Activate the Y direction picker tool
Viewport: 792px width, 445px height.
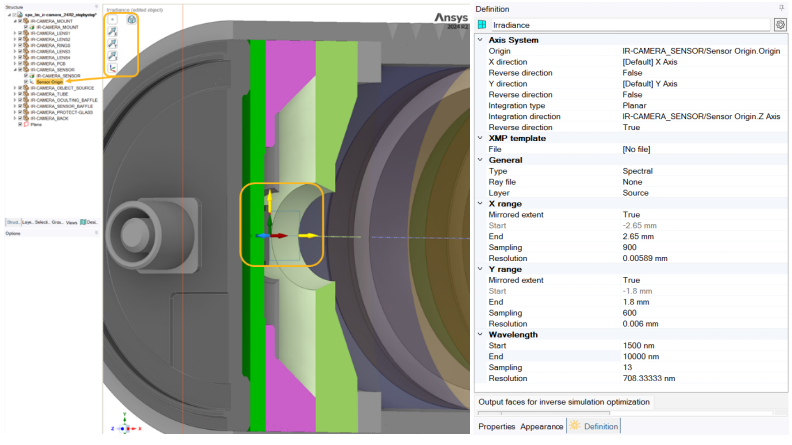(x=112, y=43)
